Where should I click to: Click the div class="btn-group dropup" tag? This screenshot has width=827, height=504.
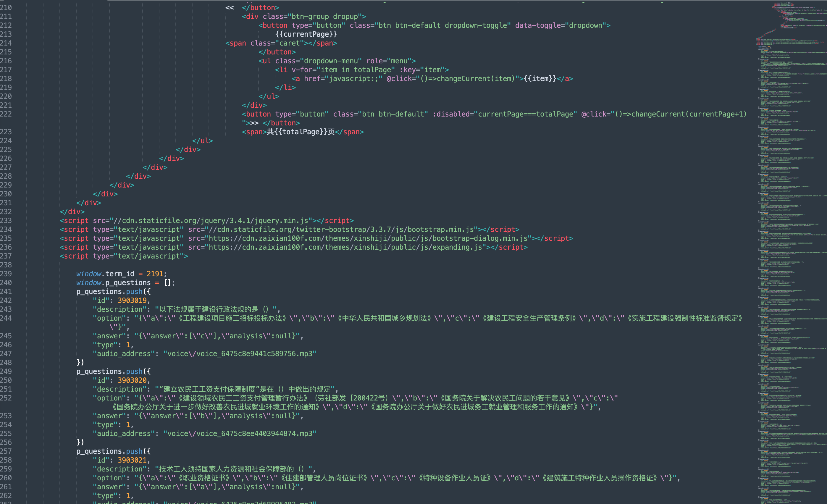(x=304, y=17)
